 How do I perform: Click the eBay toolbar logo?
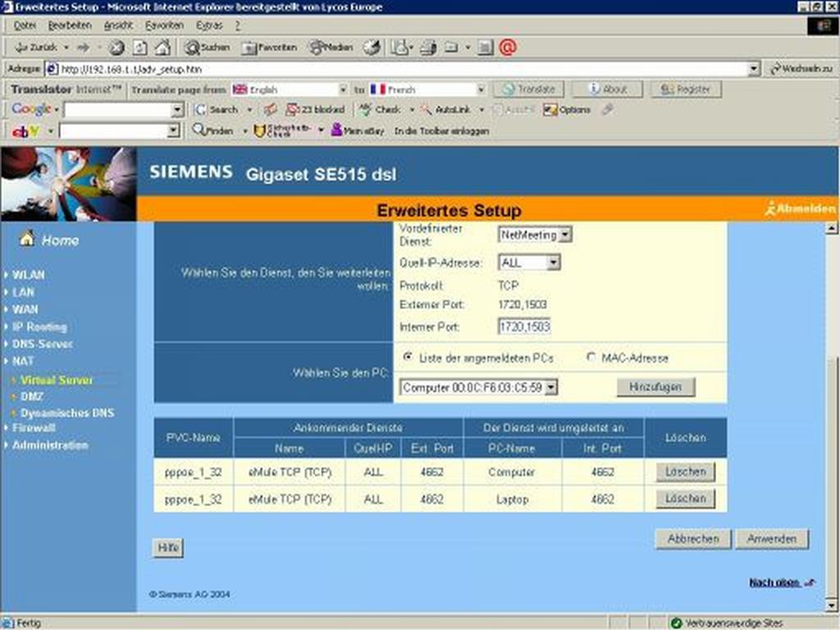tap(25, 130)
